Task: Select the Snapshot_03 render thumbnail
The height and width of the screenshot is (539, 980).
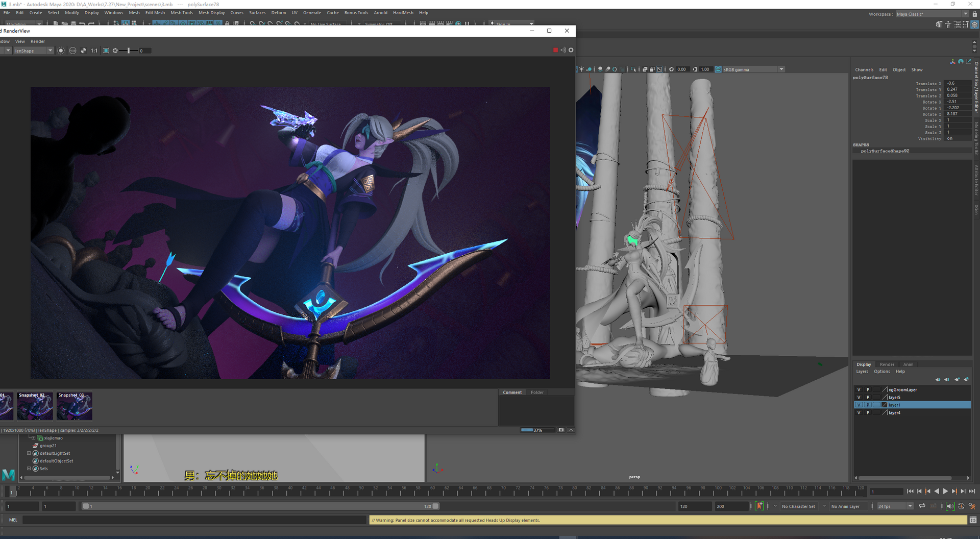Action: coord(74,406)
